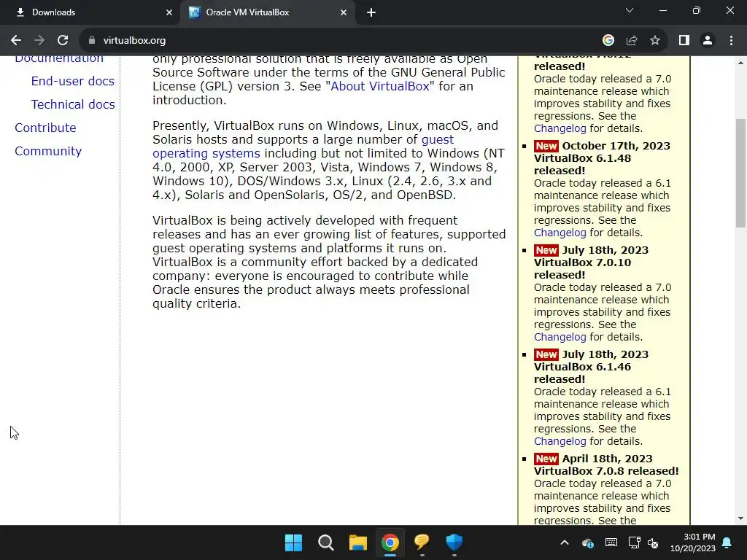The image size is (747, 560).
Task: Open Changelog link under VirtualBox 6.1.46
Action: (560, 441)
